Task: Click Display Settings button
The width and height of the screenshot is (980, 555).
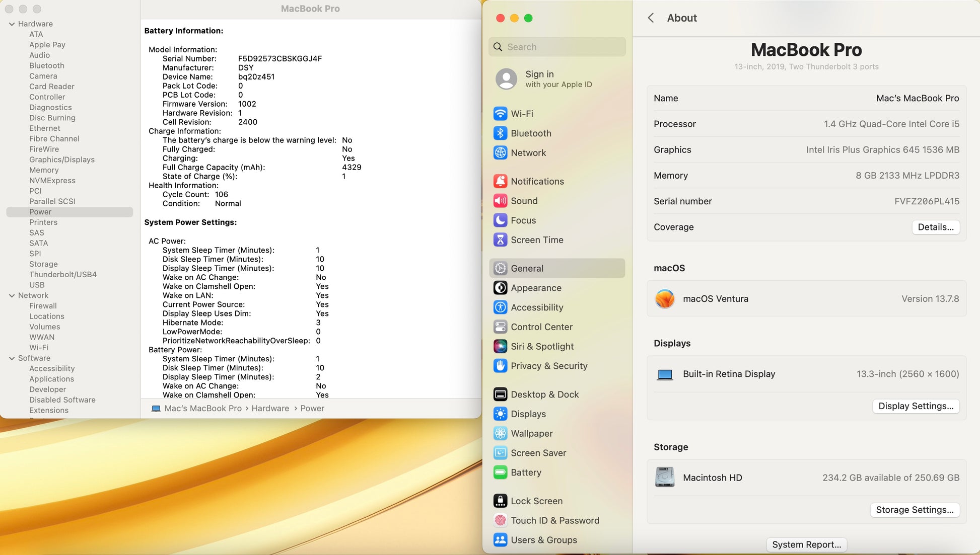Action: click(916, 406)
